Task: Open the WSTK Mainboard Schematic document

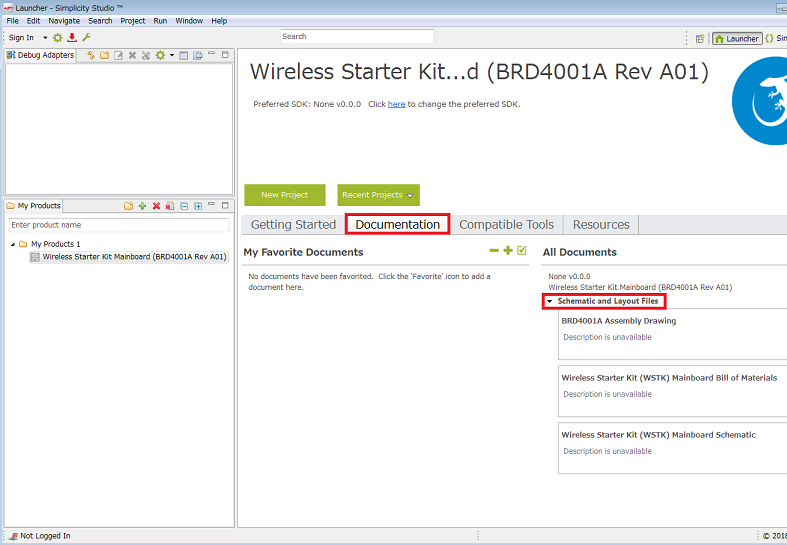Action: [x=659, y=435]
